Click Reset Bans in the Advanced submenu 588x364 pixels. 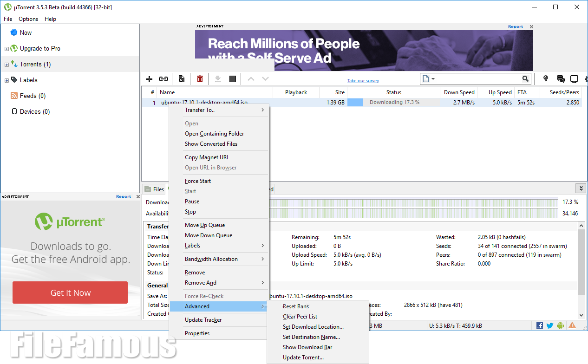click(318, 306)
